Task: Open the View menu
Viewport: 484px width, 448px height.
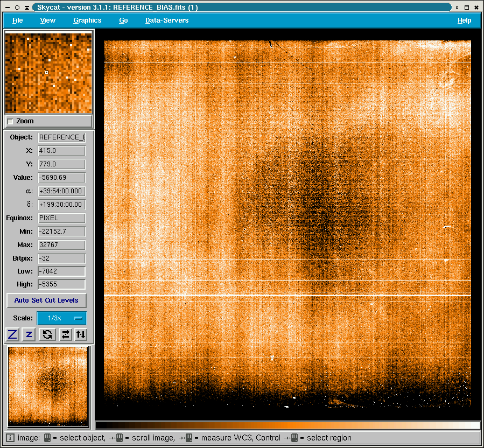Action: point(47,20)
